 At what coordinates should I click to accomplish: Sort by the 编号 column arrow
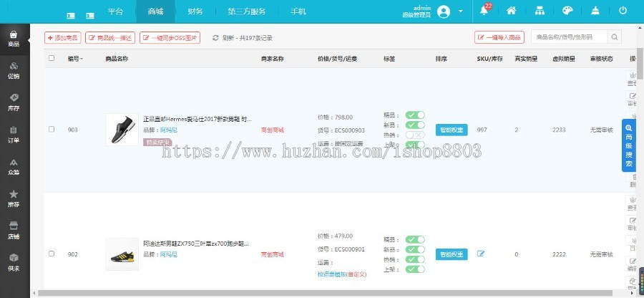[82, 59]
